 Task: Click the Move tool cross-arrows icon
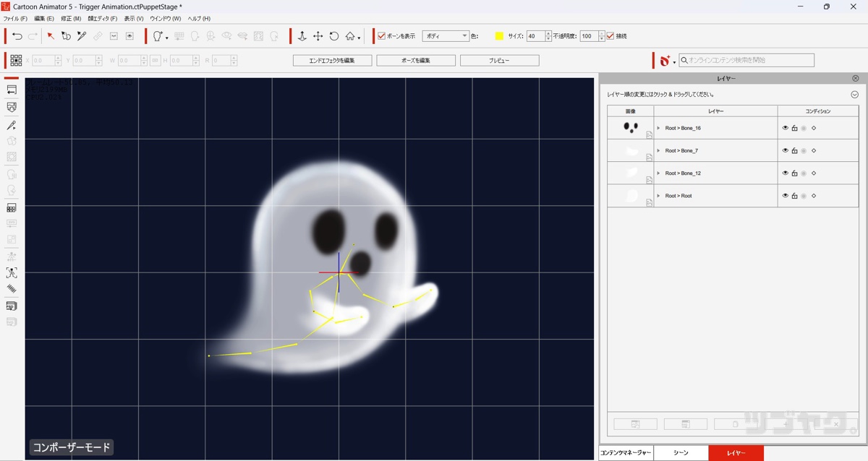coord(318,36)
